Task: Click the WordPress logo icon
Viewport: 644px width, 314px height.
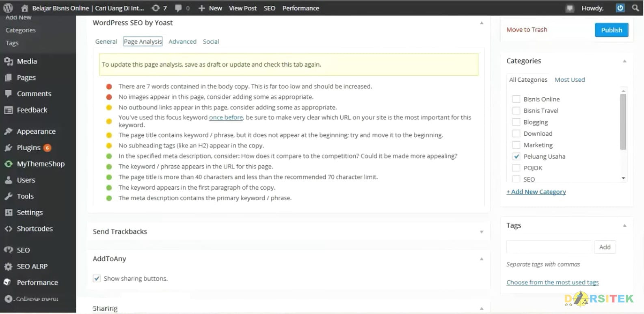Action: (x=8, y=8)
